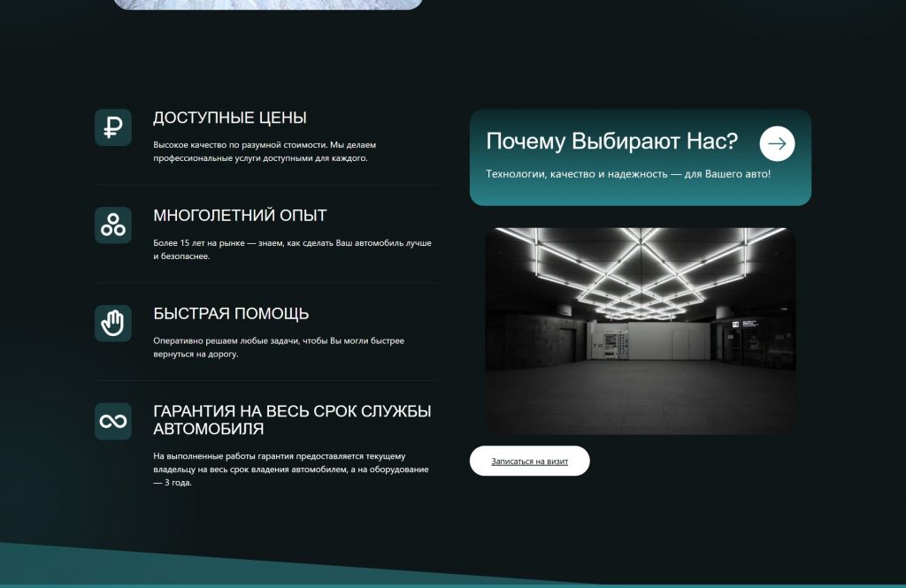Open the garage photo with the LED ceiling
906x588 pixels.
[641, 331]
